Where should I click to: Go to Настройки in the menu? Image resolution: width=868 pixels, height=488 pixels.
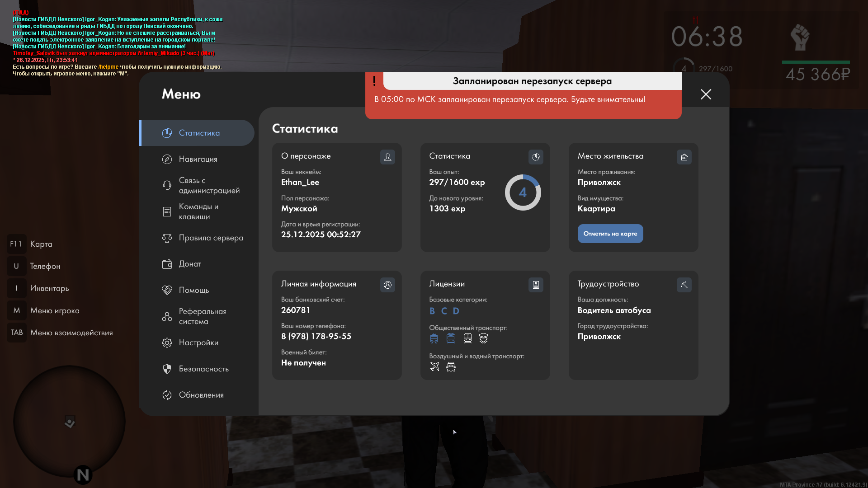pos(198,343)
